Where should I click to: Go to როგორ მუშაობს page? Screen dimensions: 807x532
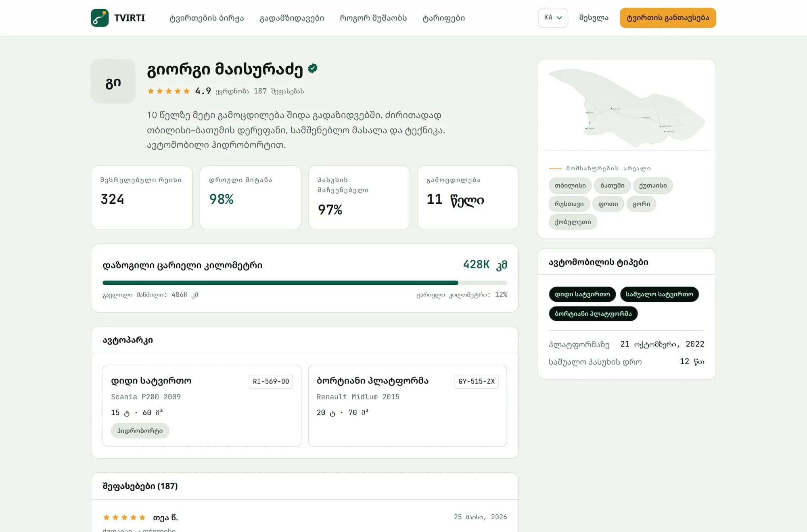pos(373,18)
